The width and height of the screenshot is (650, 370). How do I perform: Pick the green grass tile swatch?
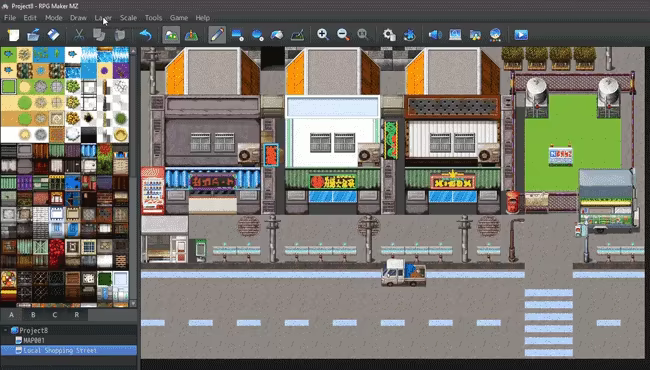point(8,87)
